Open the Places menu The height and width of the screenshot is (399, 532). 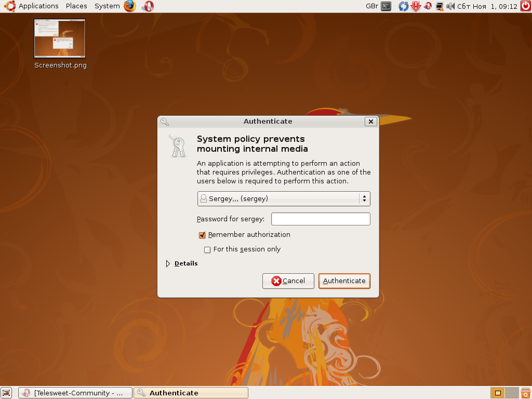pos(76,6)
